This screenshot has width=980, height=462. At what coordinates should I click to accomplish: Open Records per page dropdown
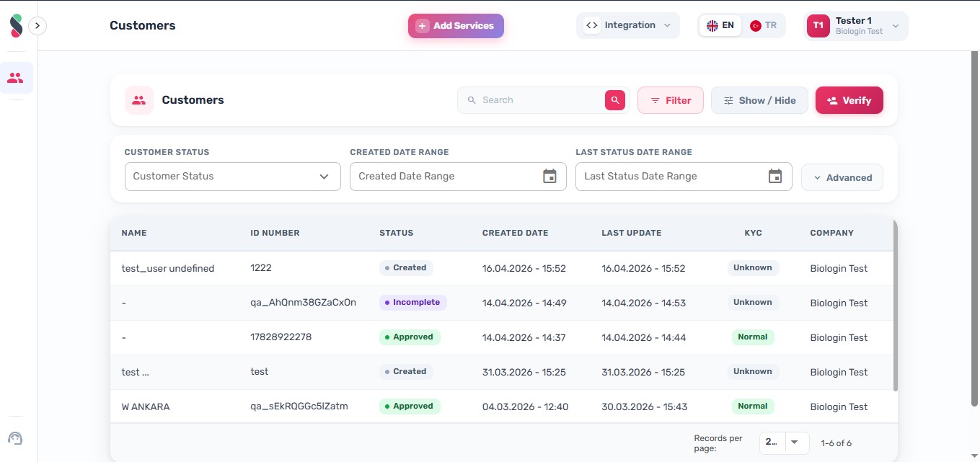pos(784,442)
